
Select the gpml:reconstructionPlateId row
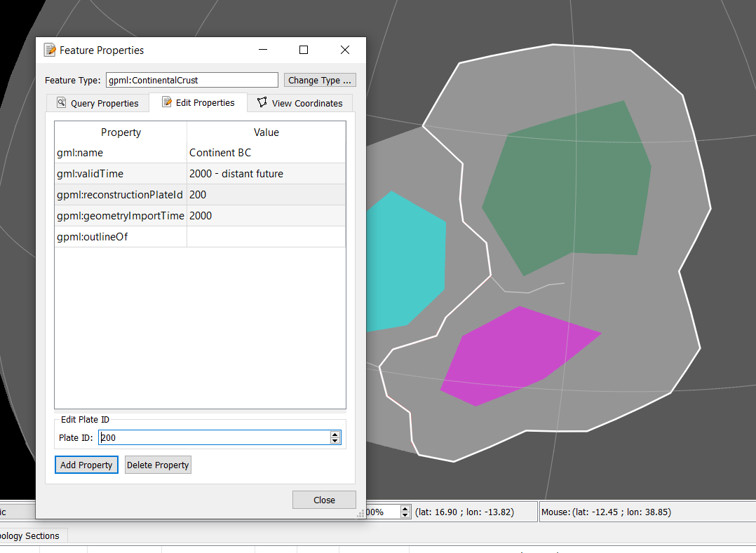tap(200, 195)
